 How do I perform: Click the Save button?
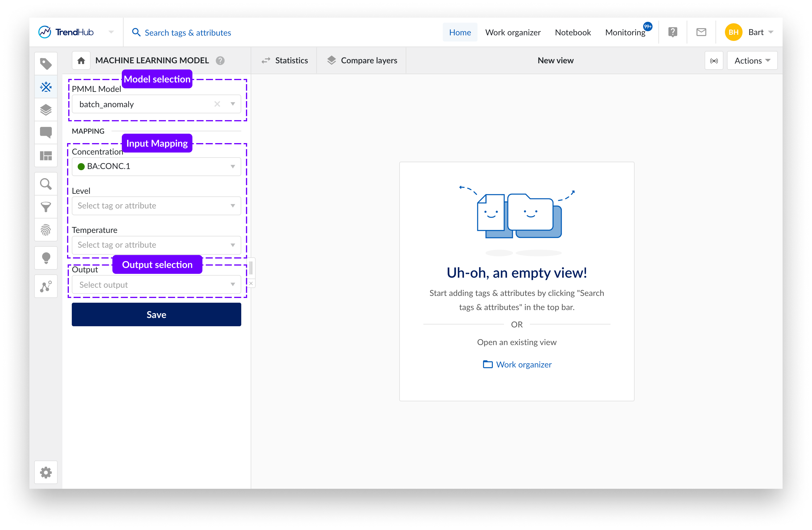point(156,314)
